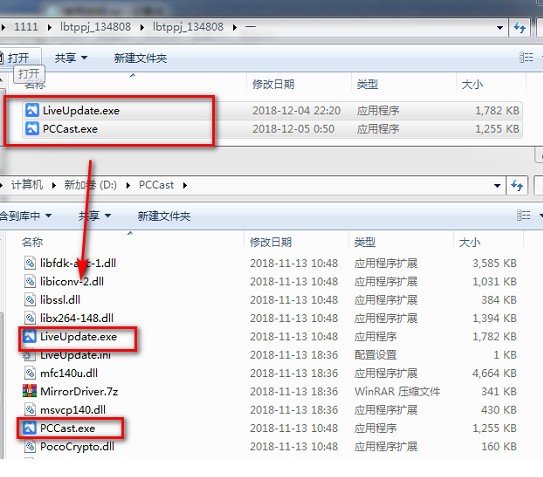
Task: Select file name PCCast.exe in upper window
Action: click(70, 129)
